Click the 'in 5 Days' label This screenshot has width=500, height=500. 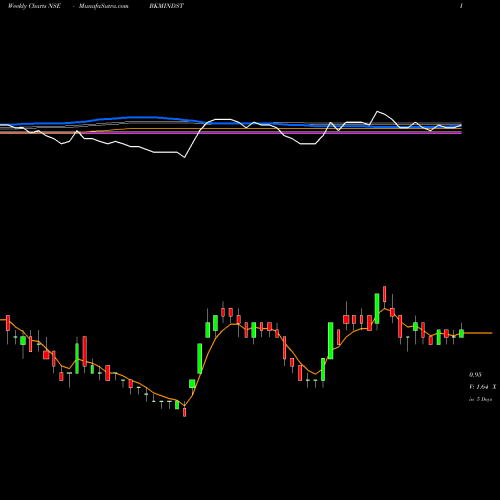(481, 399)
